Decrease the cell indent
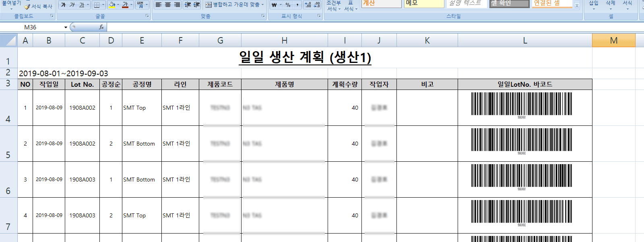This screenshot has height=242, width=644. [x=188, y=5]
